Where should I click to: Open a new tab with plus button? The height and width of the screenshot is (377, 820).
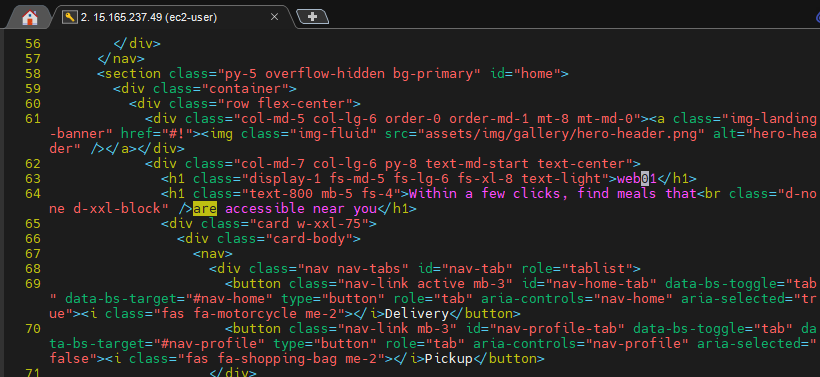312,17
